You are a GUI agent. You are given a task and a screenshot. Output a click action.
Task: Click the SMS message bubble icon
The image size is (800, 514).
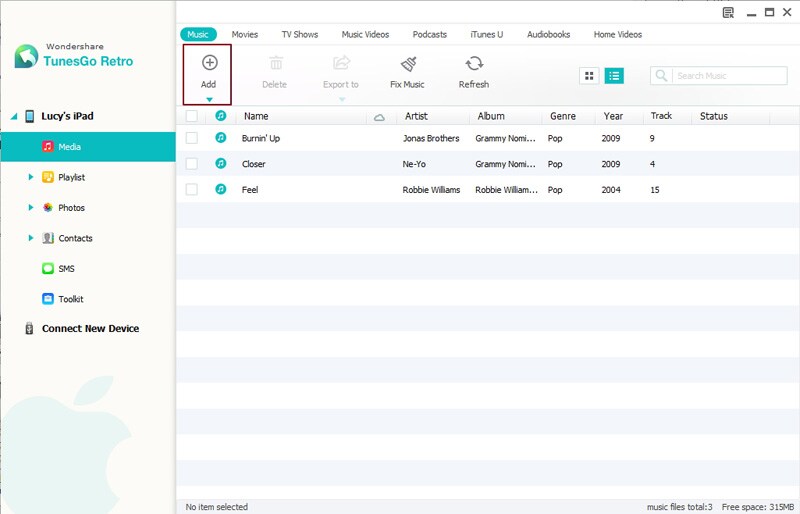[48, 268]
